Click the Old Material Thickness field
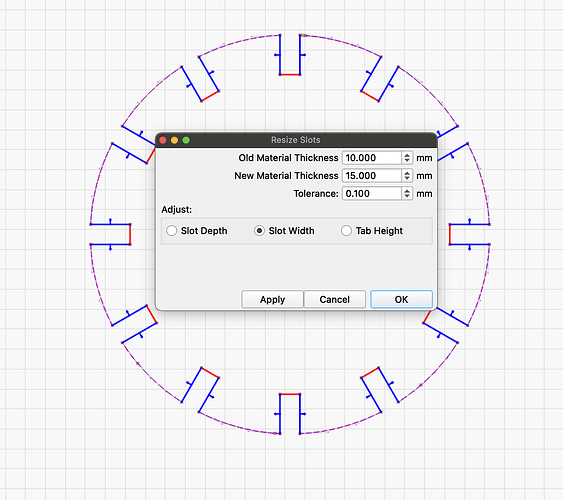 (x=372, y=158)
